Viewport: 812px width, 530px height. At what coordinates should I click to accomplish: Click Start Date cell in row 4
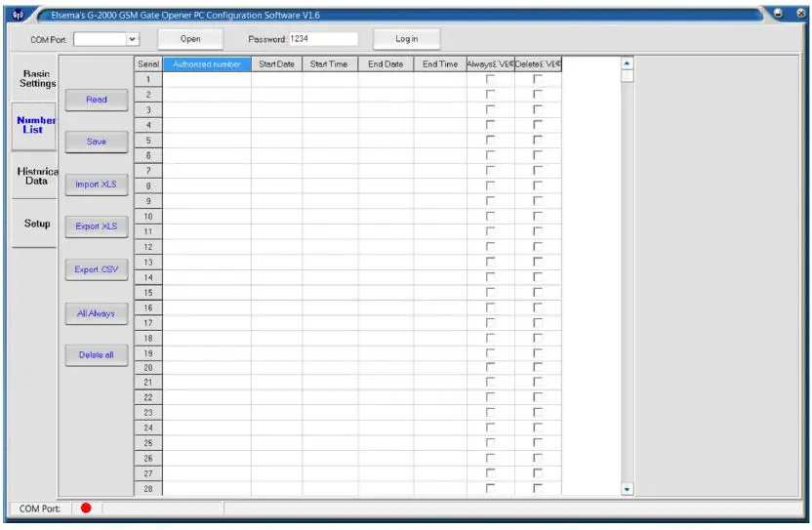click(x=276, y=125)
